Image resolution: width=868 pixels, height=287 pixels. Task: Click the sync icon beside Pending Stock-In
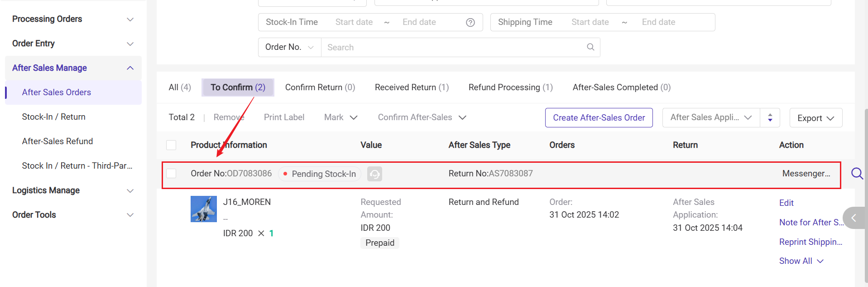(x=374, y=174)
